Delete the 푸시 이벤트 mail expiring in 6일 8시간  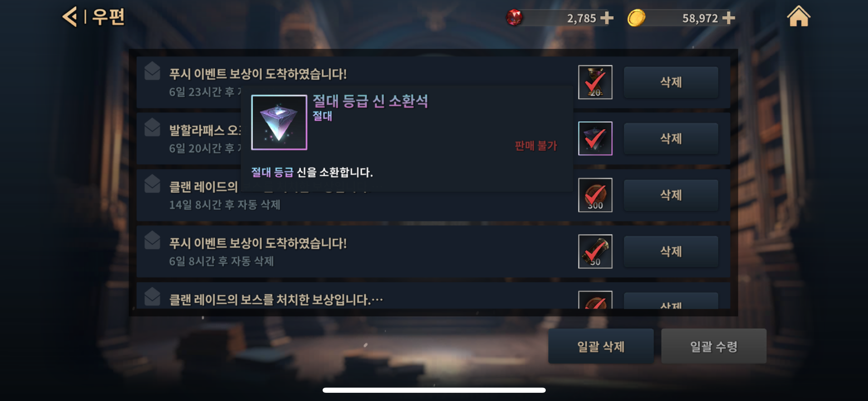(671, 252)
